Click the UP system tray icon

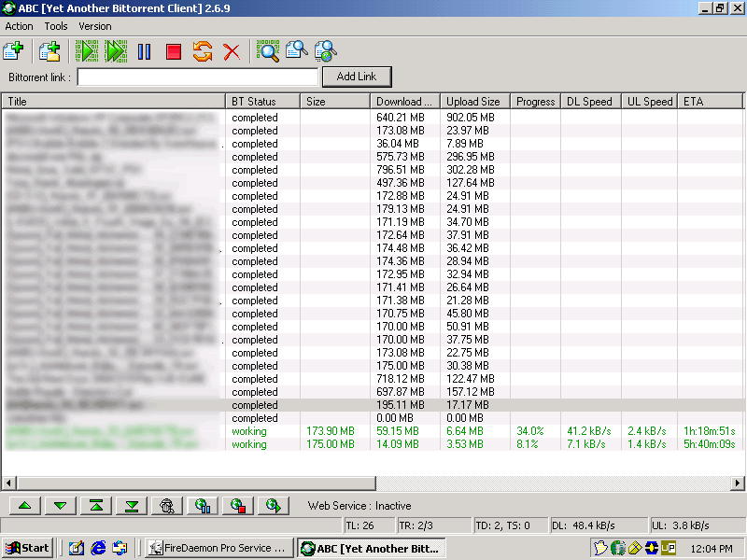click(x=669, y=548)
